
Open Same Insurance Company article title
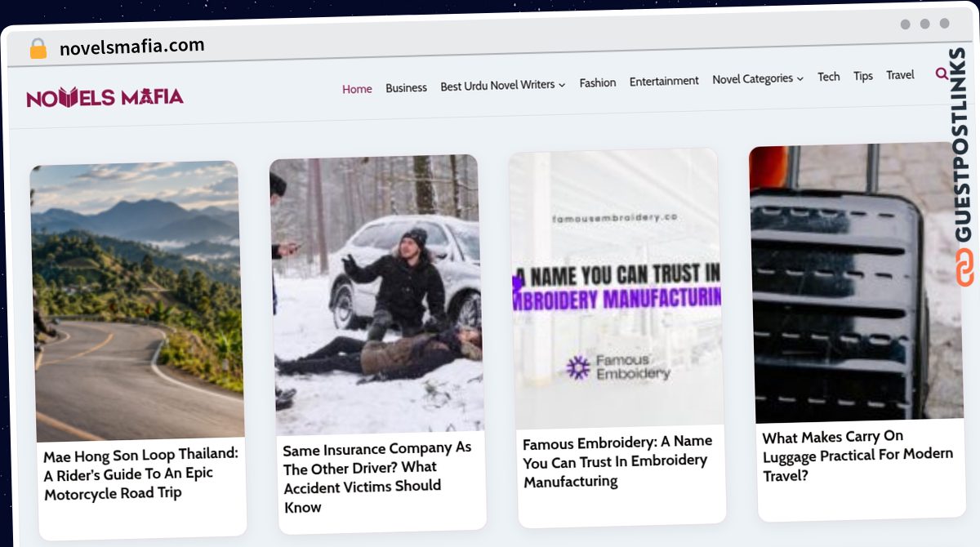378,478
